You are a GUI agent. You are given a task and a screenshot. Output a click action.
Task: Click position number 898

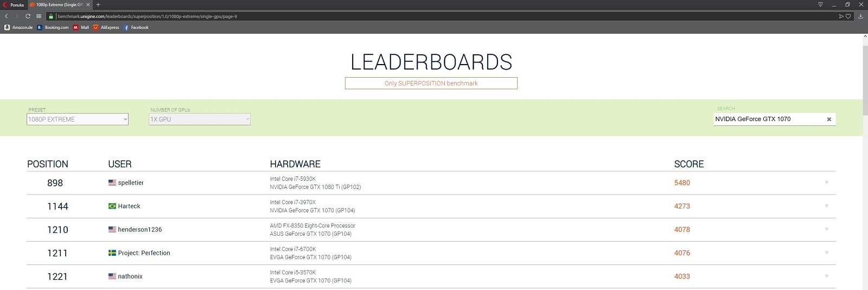[55, 183]
